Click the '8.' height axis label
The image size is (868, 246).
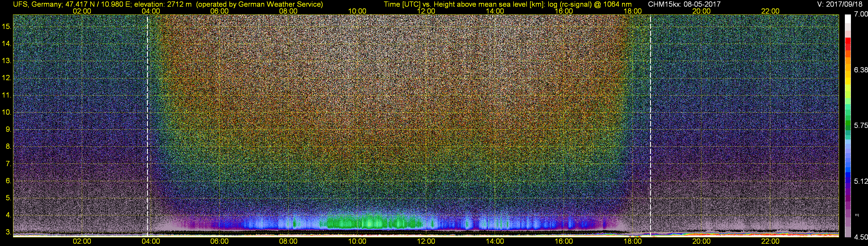coord(8,147)
